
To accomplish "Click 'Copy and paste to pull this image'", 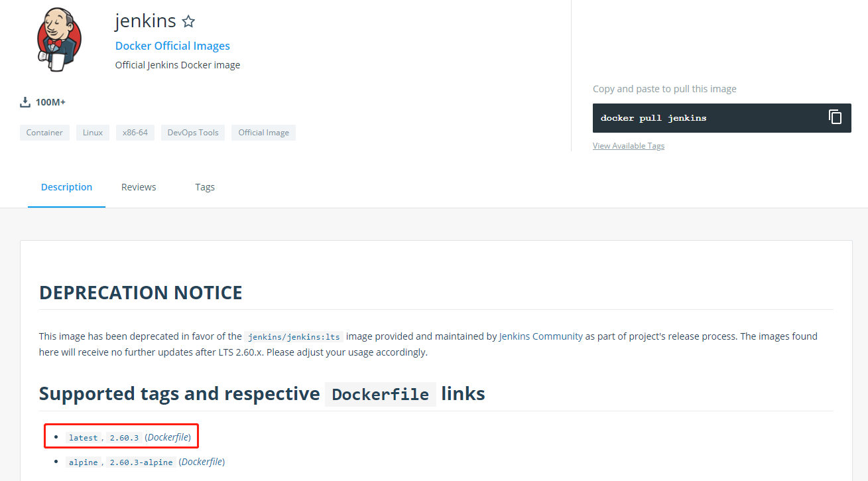I will (x=664, y=89).
